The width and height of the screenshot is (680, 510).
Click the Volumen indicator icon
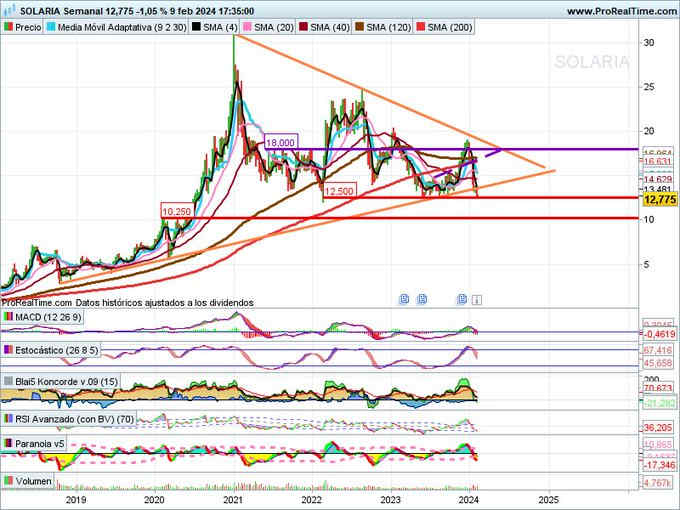point(8,481)
